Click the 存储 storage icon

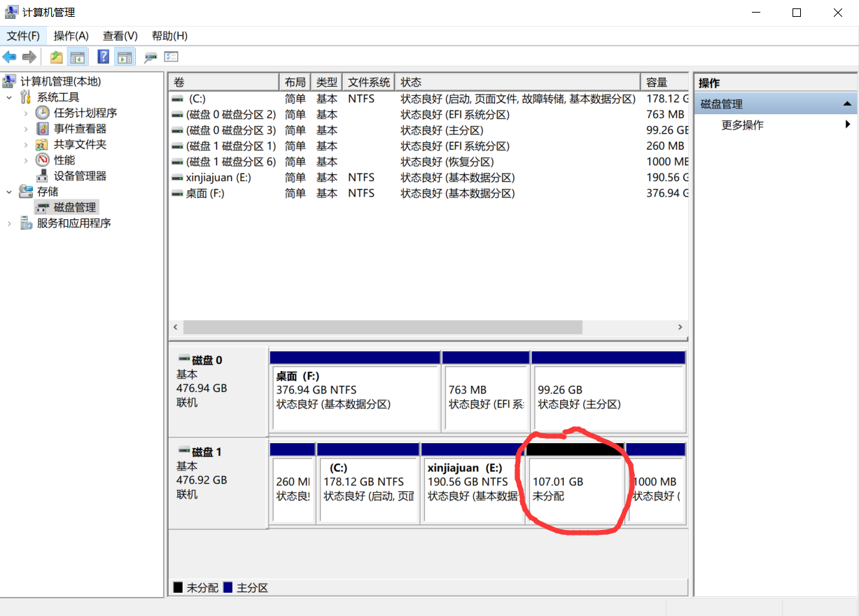(26, 192)
